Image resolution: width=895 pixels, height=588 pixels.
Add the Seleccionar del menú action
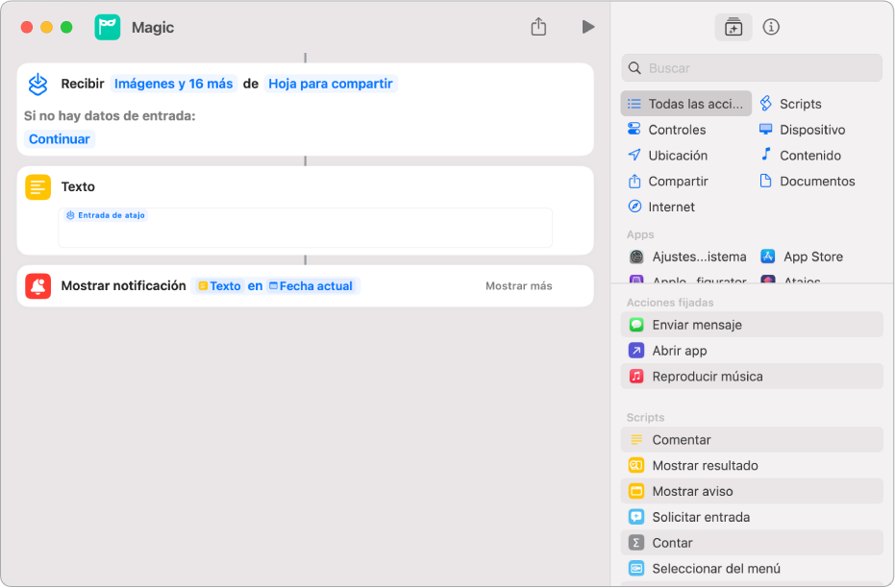click(752, 568)
